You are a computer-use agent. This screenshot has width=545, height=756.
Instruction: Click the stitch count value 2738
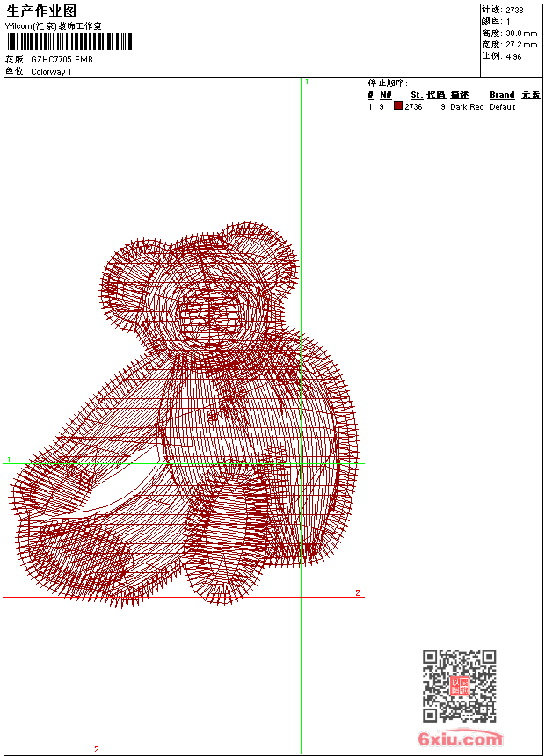(514, 11)
